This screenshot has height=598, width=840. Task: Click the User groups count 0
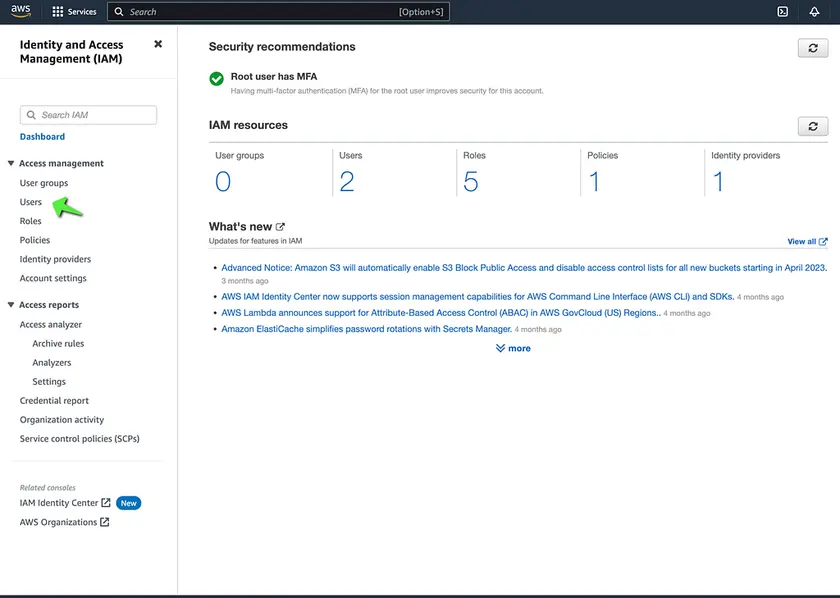[223, 182]
